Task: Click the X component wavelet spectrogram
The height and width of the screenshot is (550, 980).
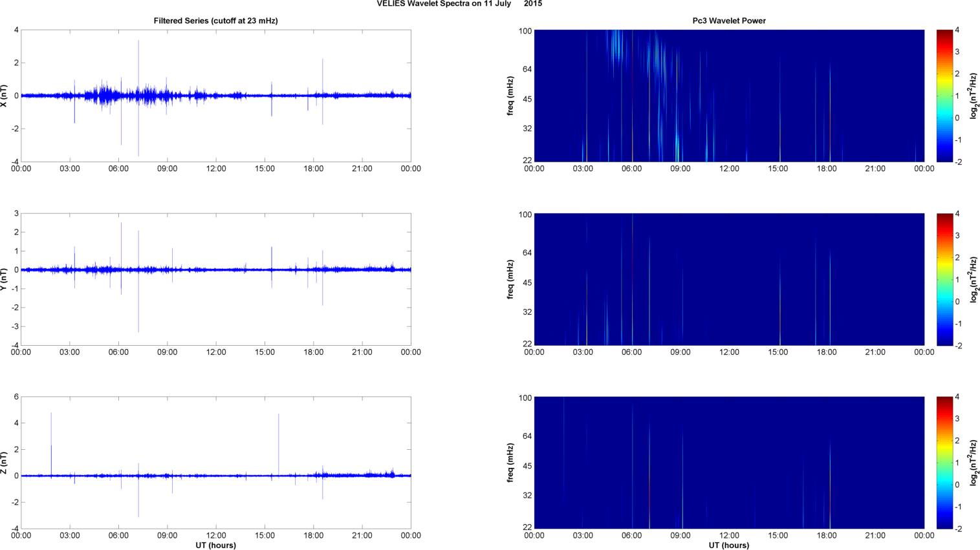Action: point(729,96)
